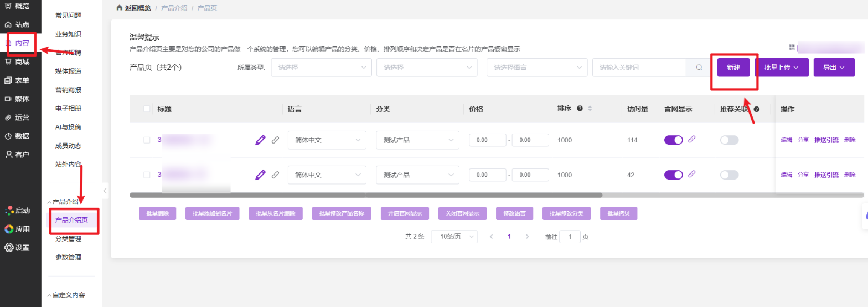The image size is (868, 307).
Task: Open 分类管理 in the side menu
Action: click(68, 239)
